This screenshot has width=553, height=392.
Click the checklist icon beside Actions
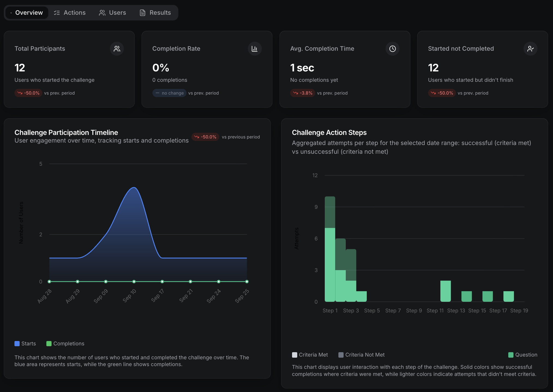(x=57, y=13)
